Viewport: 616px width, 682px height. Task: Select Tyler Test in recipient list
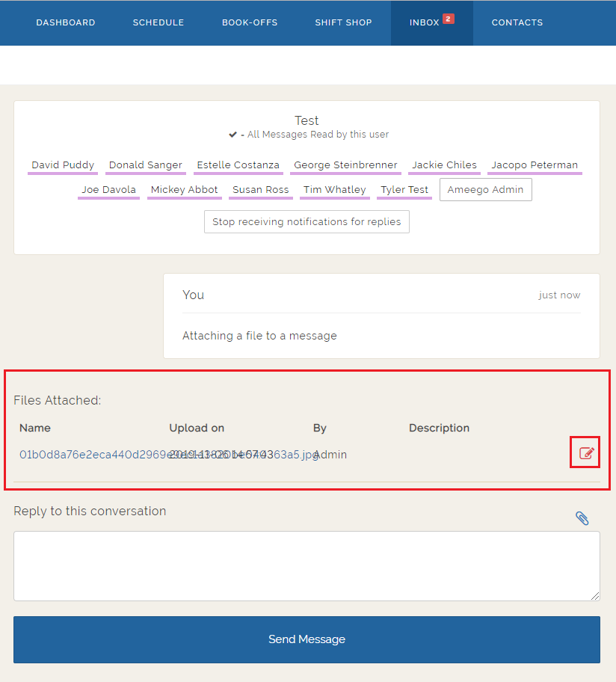click(404, 190)
